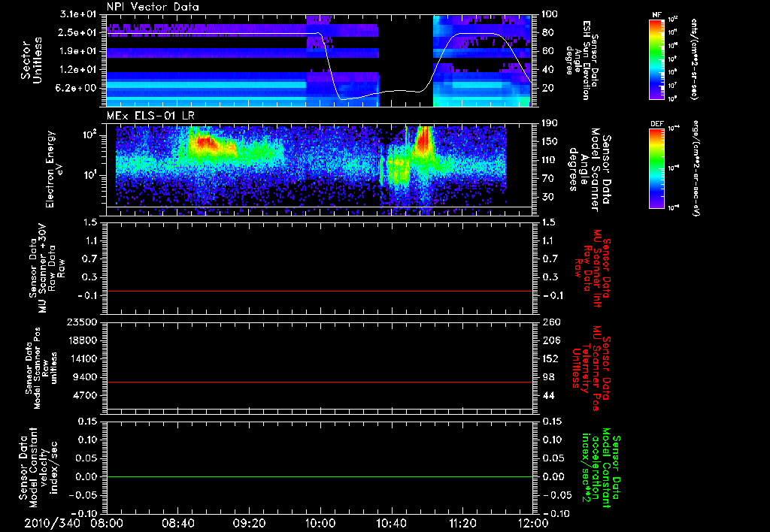Select the 08:00 time axis tick label

tap(108, 522)
